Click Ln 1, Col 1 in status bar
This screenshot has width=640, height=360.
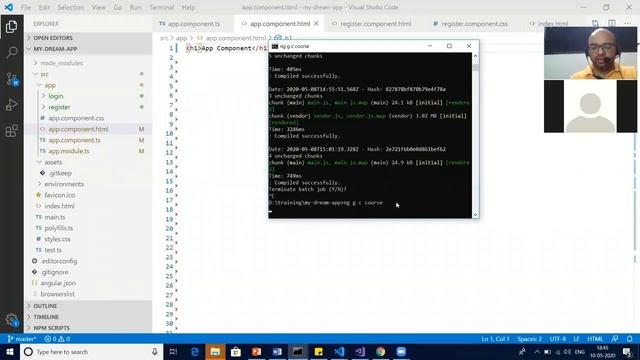[495, 339]
